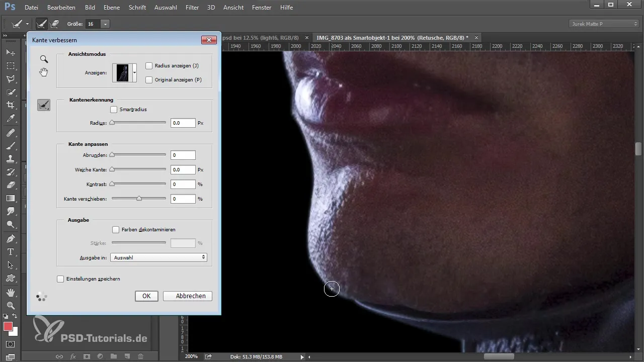Screen dimensions: 644x362
Task: Swap foreground and background colors
Action: click(x=15, y=316)
